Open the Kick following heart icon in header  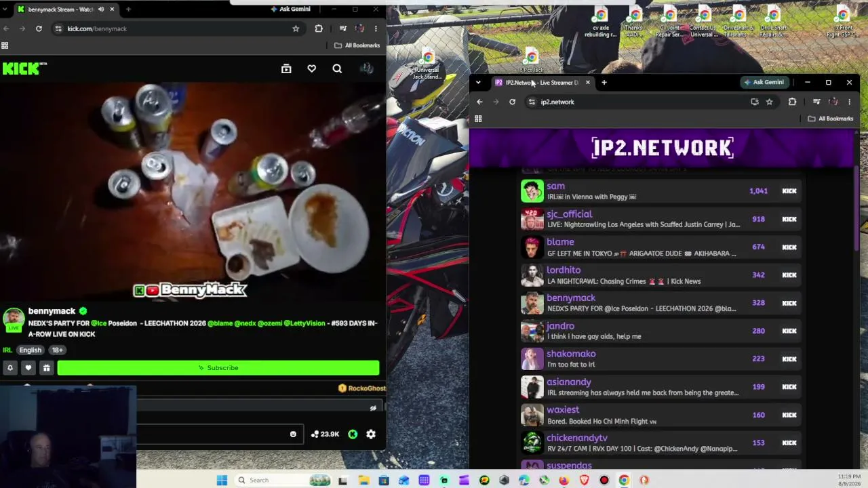click(x=311, y=68)
